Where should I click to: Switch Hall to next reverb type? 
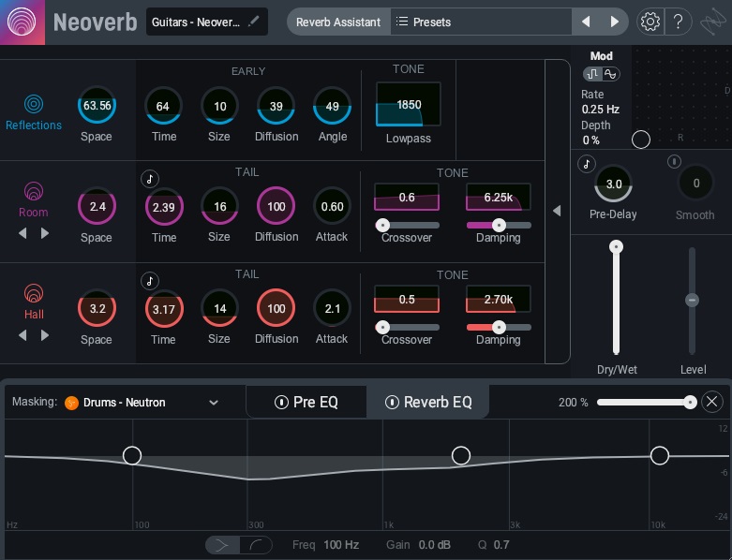coord(44,335)
